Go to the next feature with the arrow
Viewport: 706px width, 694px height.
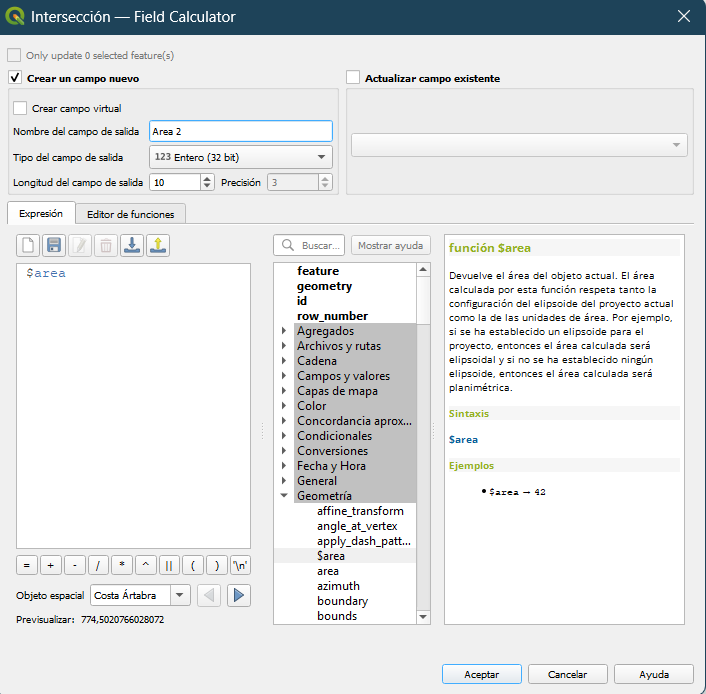coord(239,596)
